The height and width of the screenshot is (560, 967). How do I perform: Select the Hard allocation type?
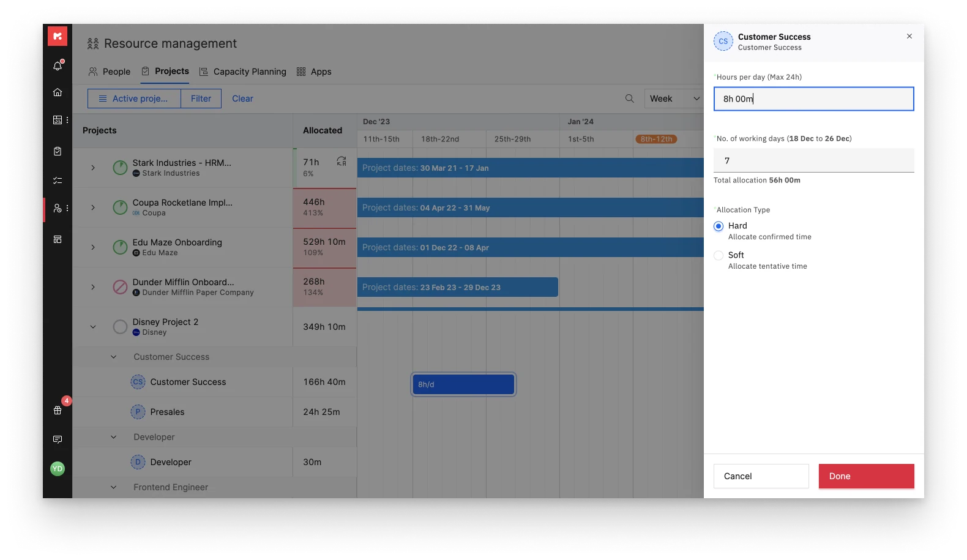(x=719, y=226)
